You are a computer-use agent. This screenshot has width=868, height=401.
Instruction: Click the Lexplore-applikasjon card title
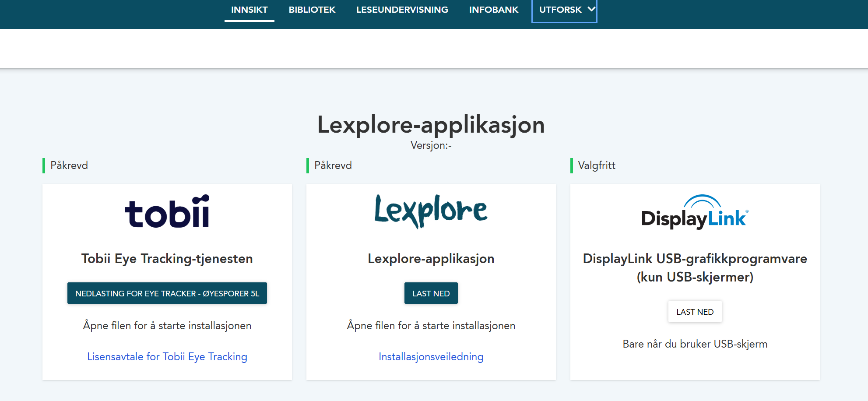(x=431, y=259)
